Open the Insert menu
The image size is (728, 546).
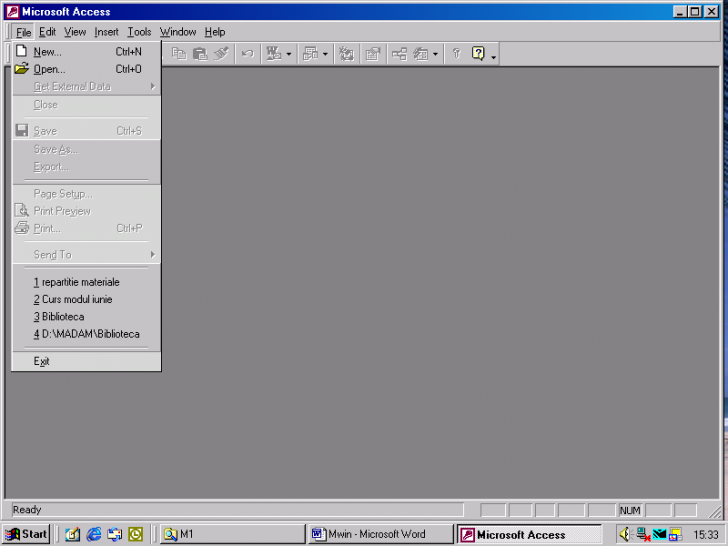pyautogui.click(x=106, y=32)
